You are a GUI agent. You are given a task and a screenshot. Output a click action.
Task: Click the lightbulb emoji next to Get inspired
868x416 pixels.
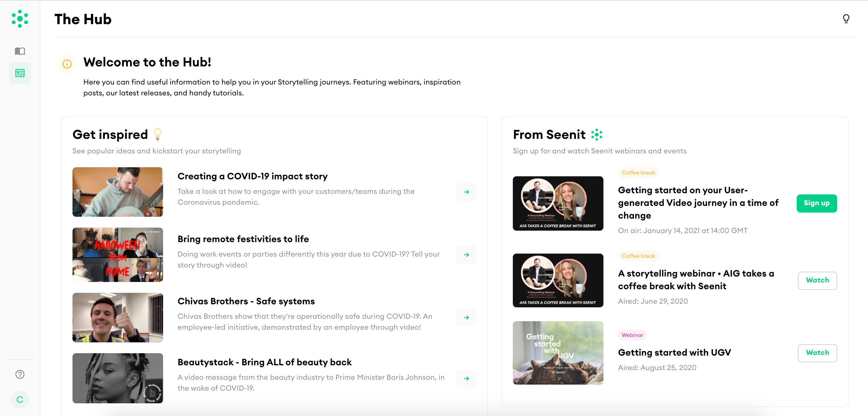click(x=157, y=134)
